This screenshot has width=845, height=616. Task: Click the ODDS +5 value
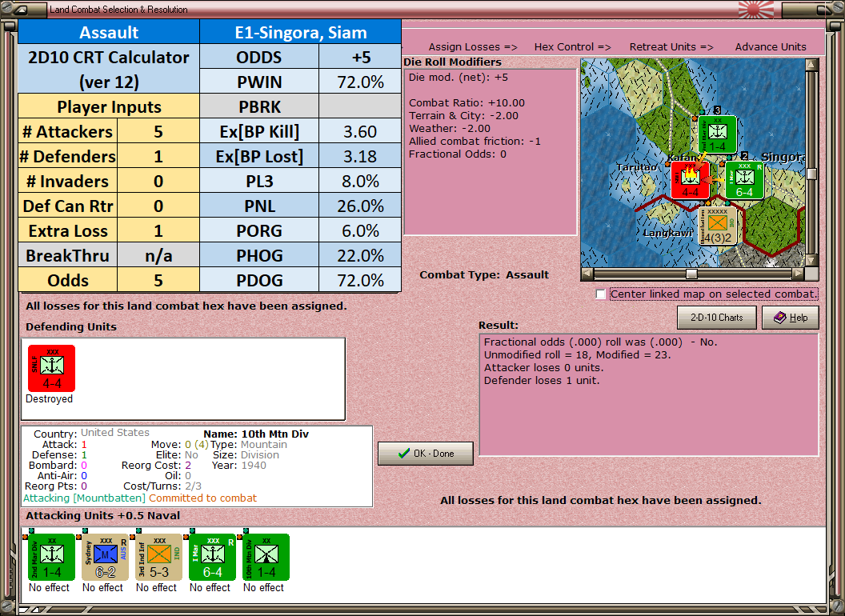pos(360,57)
